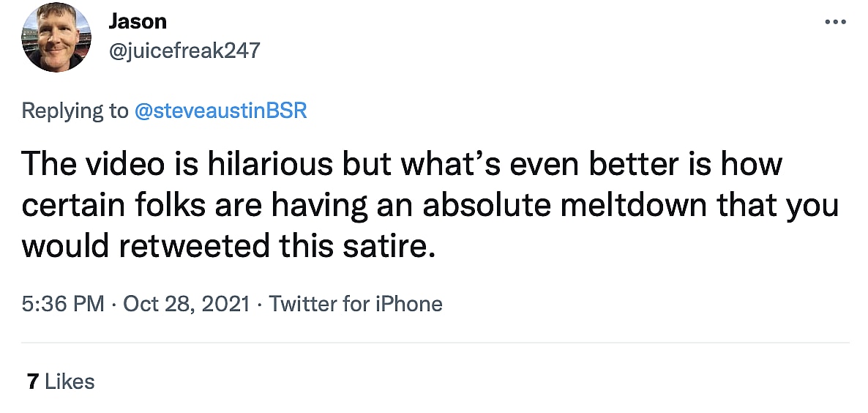This screenshot has width=868, height=413.
Task: Click the 5:36 PM timestamp
Action: pos(63,303)
